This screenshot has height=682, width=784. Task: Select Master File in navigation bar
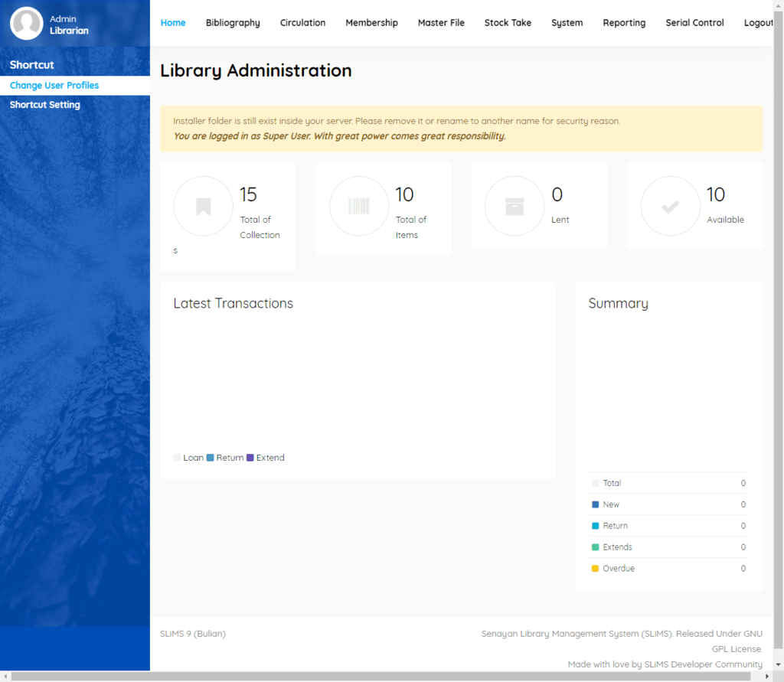click(x=441, y=23)
